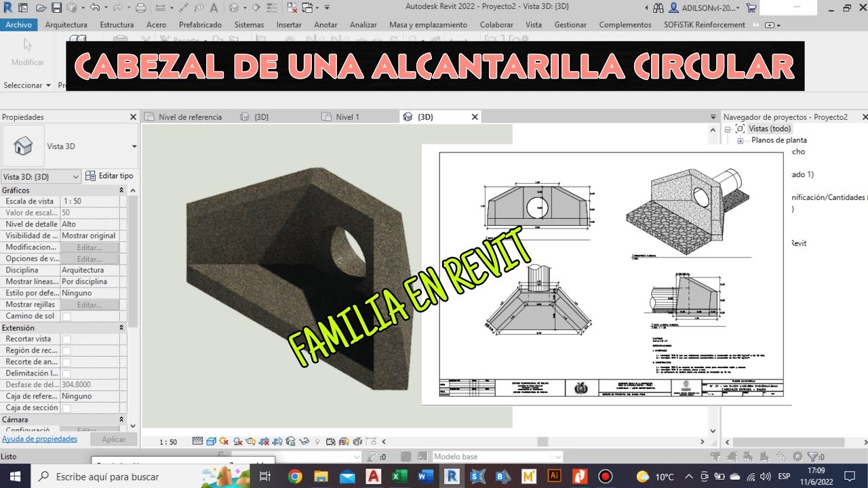The height and width of the screenshot is (488, 868).
Task: Undo last action arrow icon
Action: coord(94,7)
